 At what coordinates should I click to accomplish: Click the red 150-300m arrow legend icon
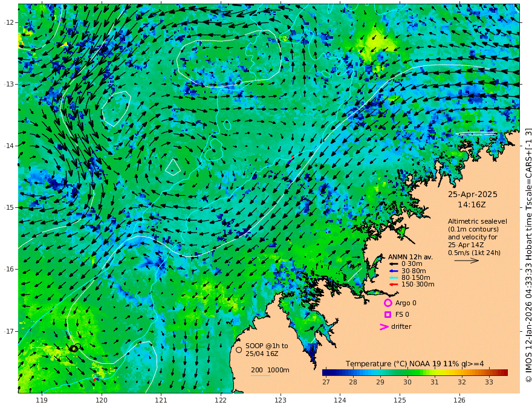[394, 285]
